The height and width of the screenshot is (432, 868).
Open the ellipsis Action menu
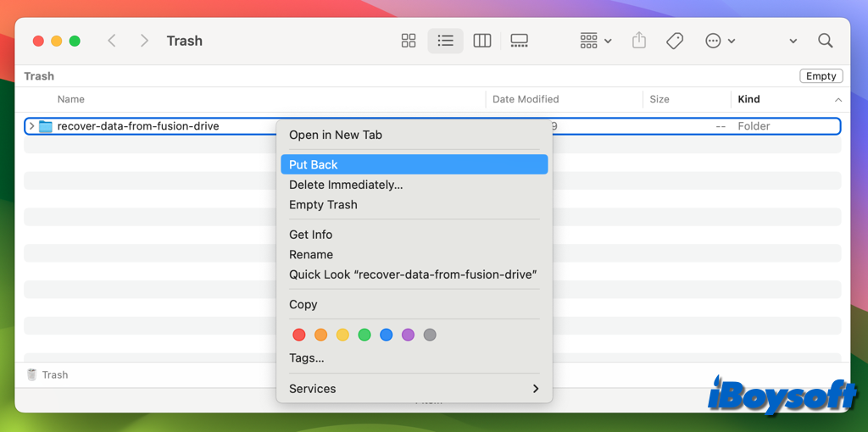point(720,41)
